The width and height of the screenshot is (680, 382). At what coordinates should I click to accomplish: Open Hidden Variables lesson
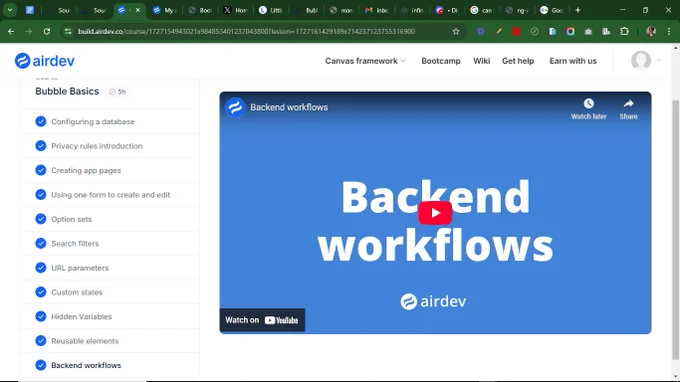82,317
